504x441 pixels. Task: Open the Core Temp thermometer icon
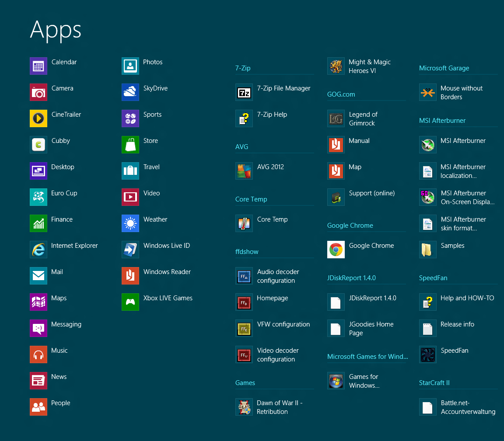[244, 223]
